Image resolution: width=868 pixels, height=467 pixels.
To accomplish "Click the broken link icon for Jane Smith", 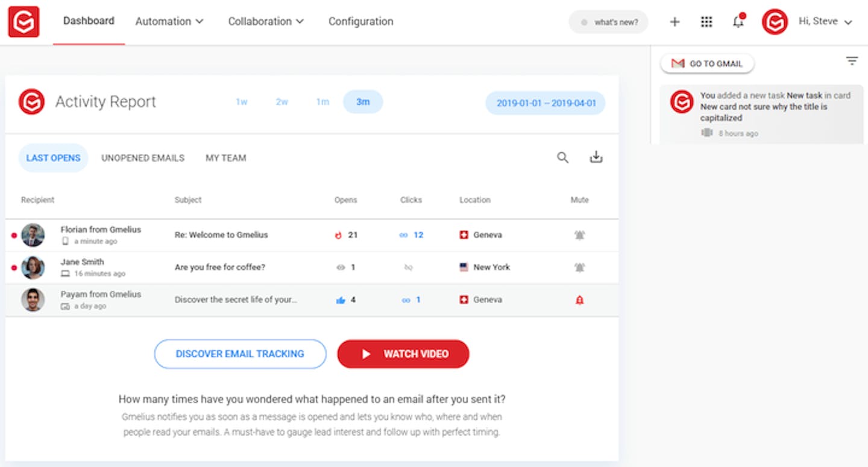I will pos(408,267).
